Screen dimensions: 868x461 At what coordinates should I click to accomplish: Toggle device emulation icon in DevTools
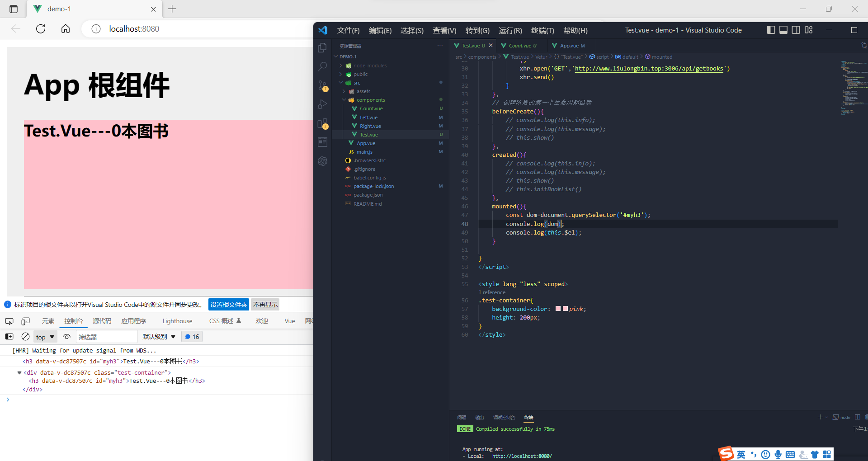[26, 321]
